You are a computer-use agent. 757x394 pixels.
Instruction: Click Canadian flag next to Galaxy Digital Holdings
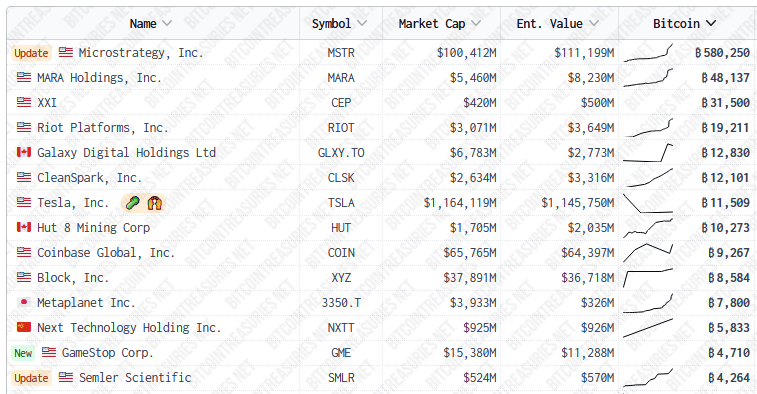click(x=24, y=153)
